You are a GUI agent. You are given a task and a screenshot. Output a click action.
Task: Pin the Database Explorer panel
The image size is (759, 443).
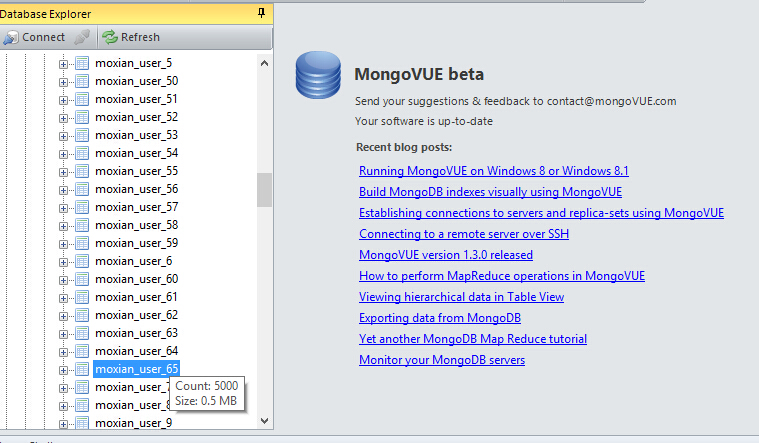coord(261,13)
